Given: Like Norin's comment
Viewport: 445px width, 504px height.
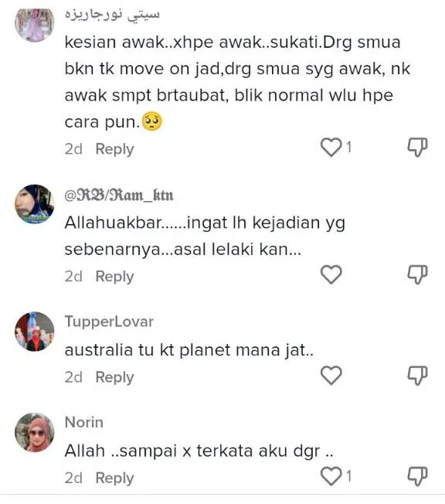Looking at the screenshot, I should pos(331,476).
